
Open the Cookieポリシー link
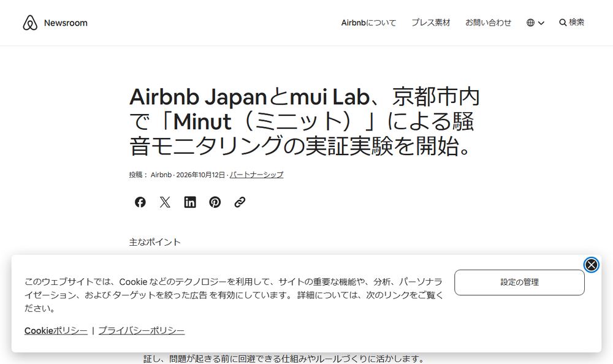[x=56, y=331]
